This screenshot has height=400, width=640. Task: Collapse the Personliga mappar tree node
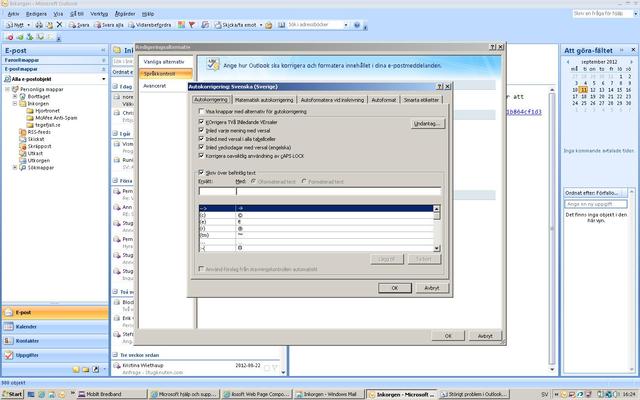7,89
